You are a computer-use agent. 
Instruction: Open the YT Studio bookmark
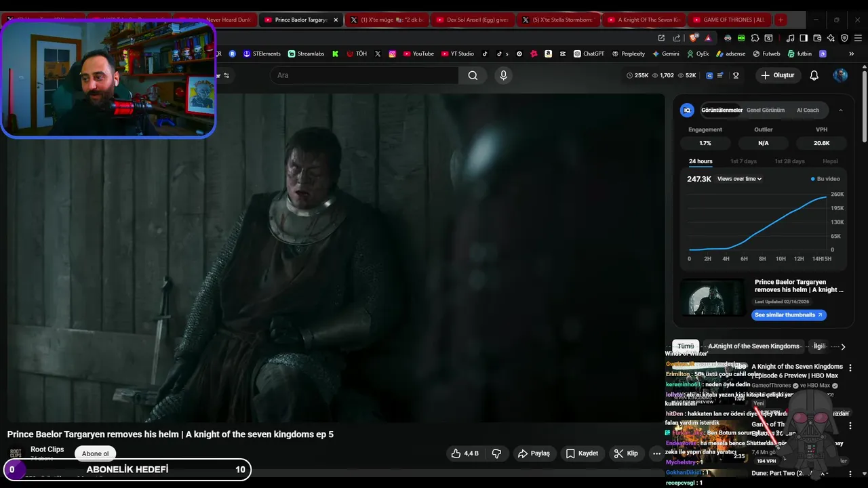coord(458,54)
